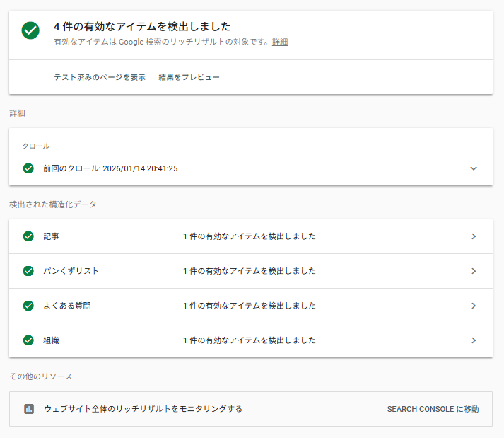Screen dimensions: 504x438
Task: Open 組織 details with the right arrow
Action: pyautogui.click(x=474, y=340)
